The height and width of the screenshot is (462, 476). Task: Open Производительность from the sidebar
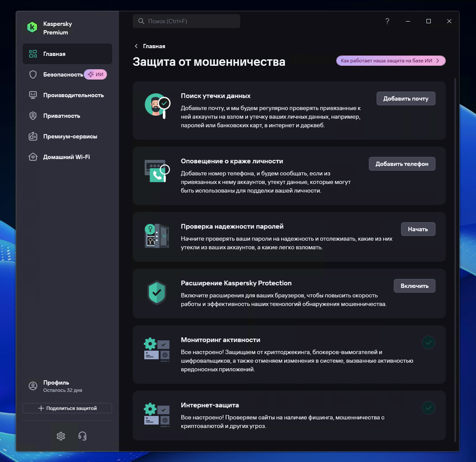[x=73, y=95]
